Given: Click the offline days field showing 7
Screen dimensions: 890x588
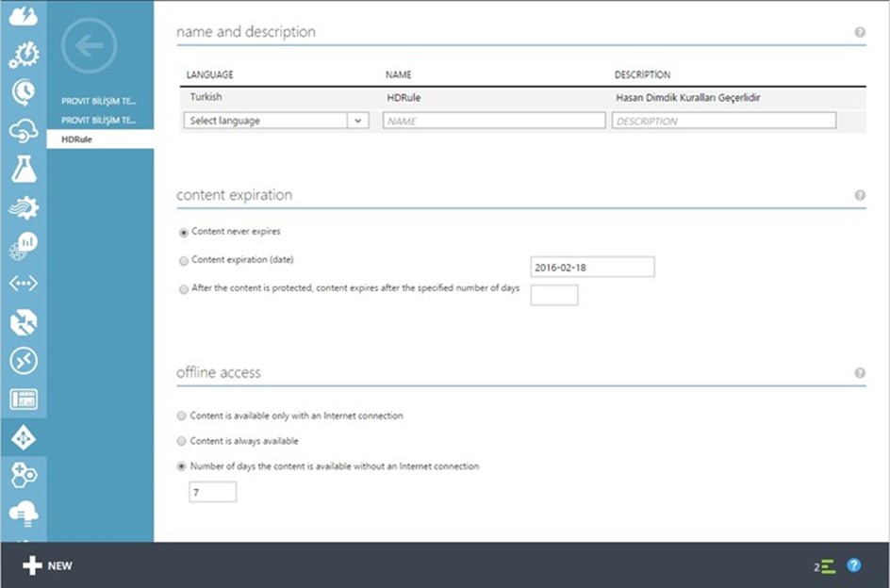Looking at the screenshot, I should (212, 492).
